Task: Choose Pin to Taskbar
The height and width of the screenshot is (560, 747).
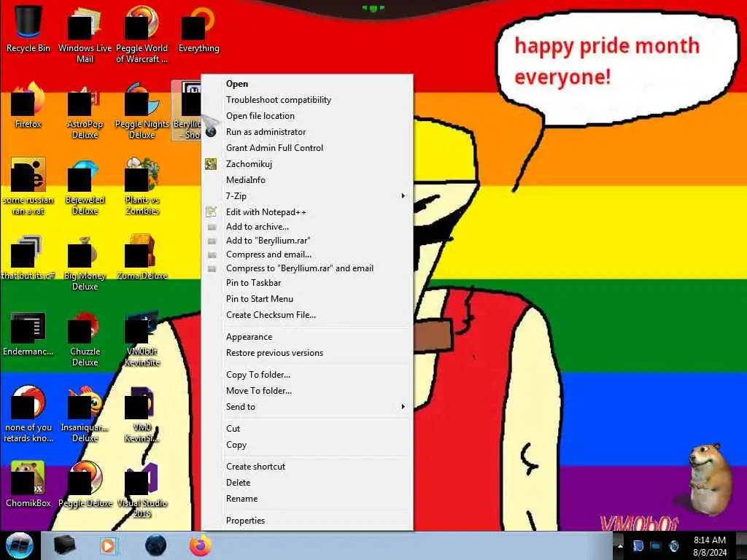Action: click(x=307, y=283)
